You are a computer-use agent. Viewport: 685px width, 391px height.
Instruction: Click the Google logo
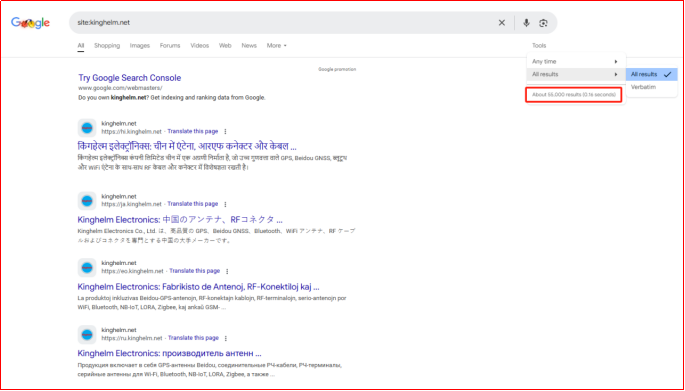pos(30,23)
